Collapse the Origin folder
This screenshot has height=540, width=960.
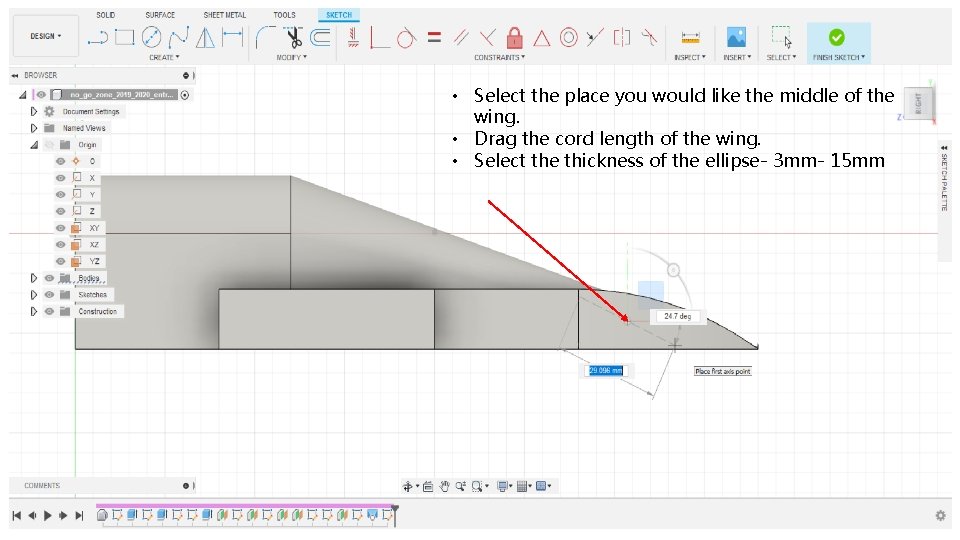tap(34, 145)
